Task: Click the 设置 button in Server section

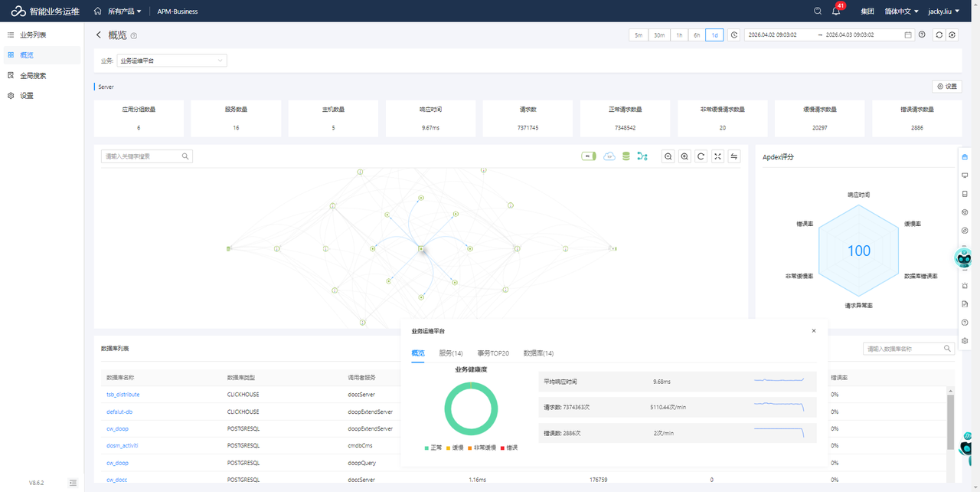Action: 947,87
